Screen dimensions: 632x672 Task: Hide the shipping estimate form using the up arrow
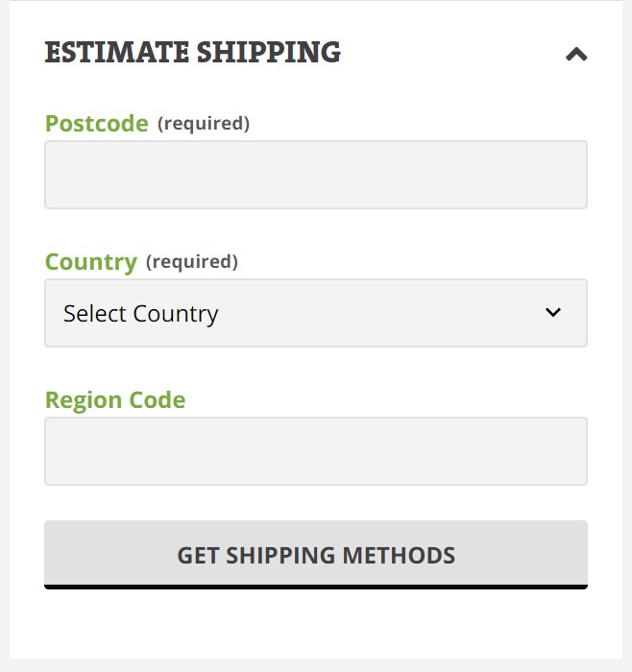click(575, 54)
